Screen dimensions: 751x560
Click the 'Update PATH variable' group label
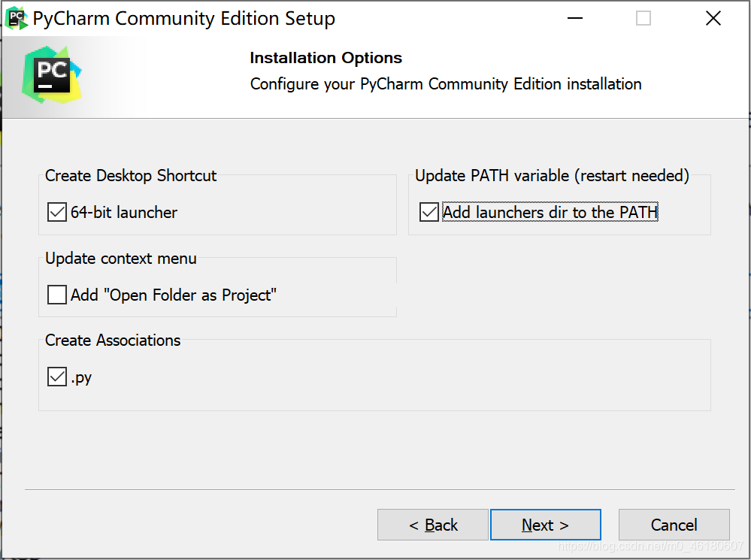click(x=553, y=176)
